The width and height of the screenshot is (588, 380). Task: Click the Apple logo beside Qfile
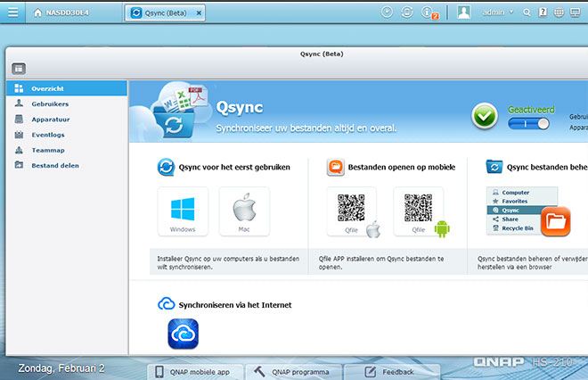tap(373, 229)
